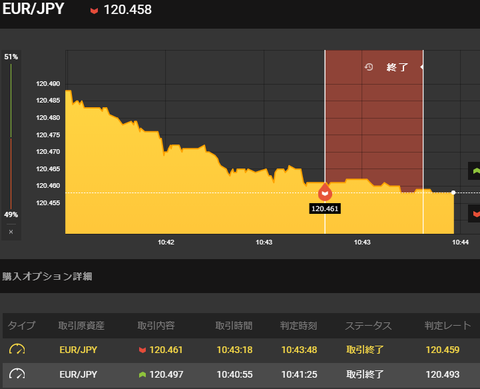Click the 判定時刻 column header

click(299, 325)
